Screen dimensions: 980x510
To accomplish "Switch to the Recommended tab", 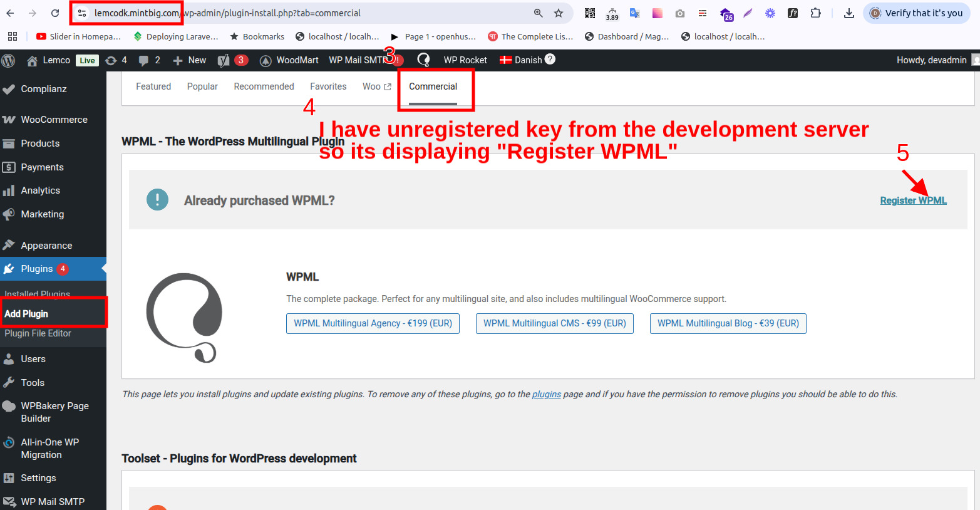I will (x=264, y=86).
